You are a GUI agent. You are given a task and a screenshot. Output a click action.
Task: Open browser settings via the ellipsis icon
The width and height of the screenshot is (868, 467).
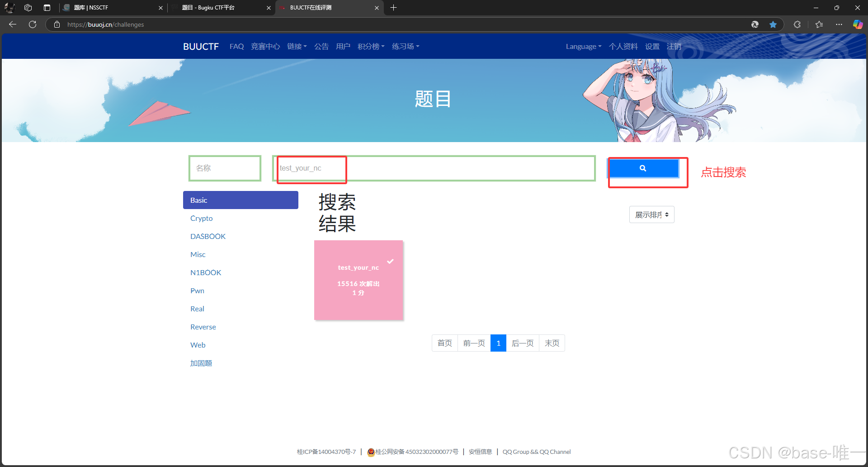point(839,24)
